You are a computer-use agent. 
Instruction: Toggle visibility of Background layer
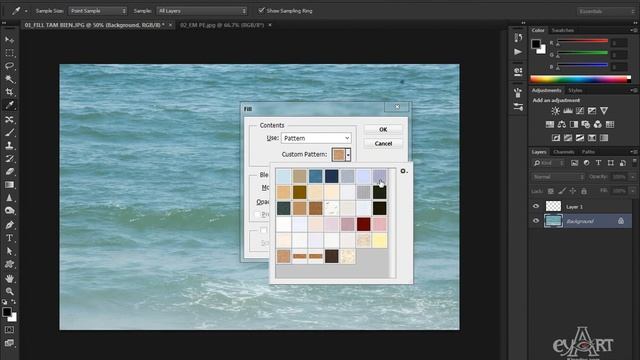[536, 221]
